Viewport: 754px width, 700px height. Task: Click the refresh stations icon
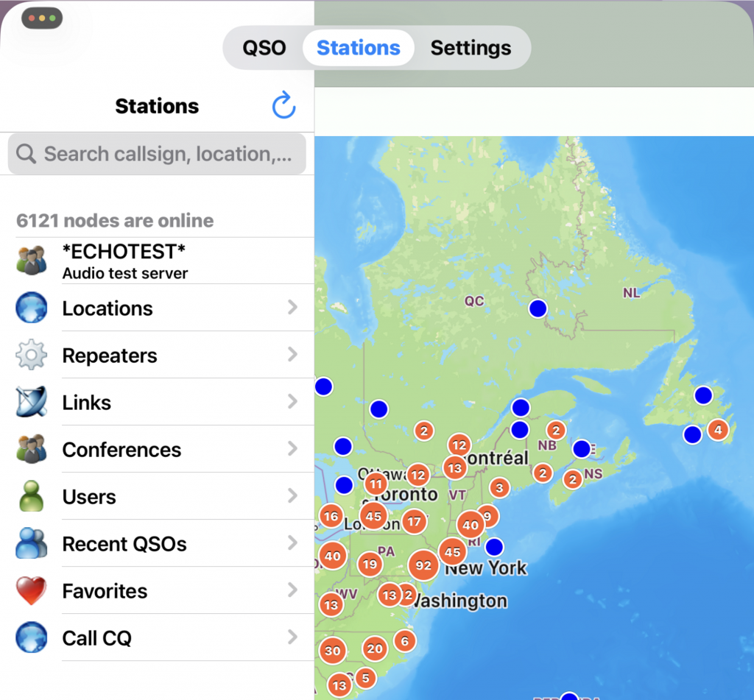pyautogui.click(x=283, y=106)
